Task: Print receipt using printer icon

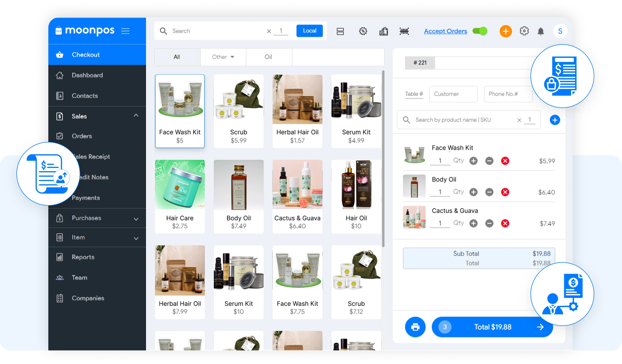Action: click(x=415, y=327)
